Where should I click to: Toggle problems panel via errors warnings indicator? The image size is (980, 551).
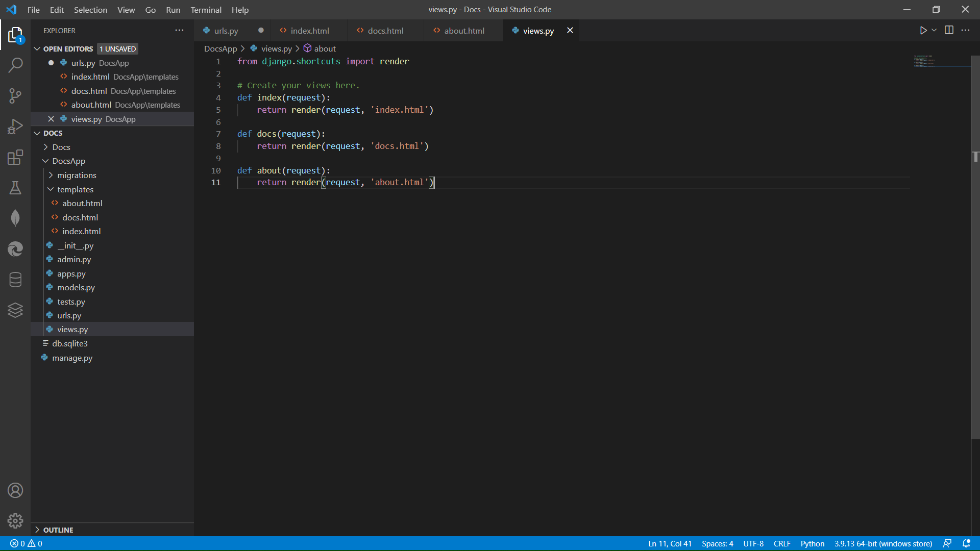pos(27,543)
